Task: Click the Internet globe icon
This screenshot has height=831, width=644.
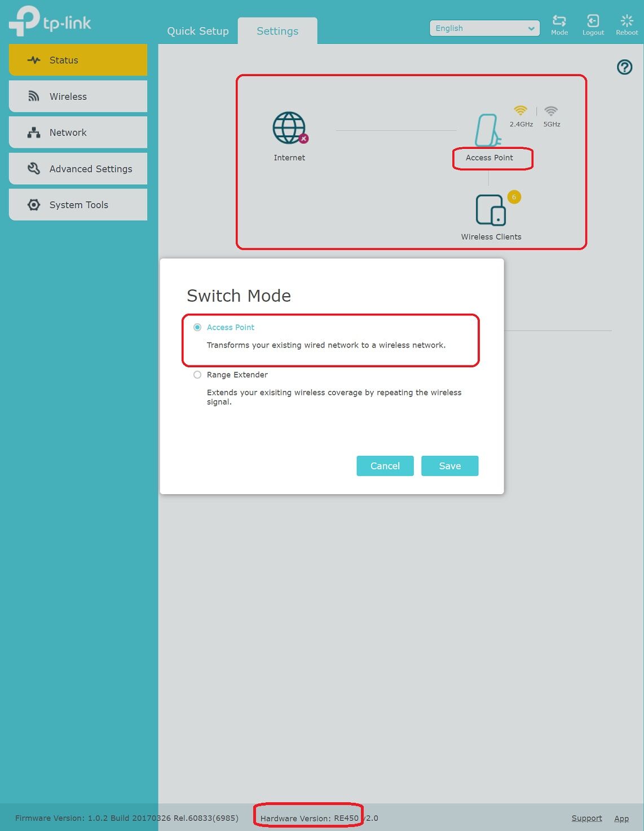Action: [x=289, y=127]
